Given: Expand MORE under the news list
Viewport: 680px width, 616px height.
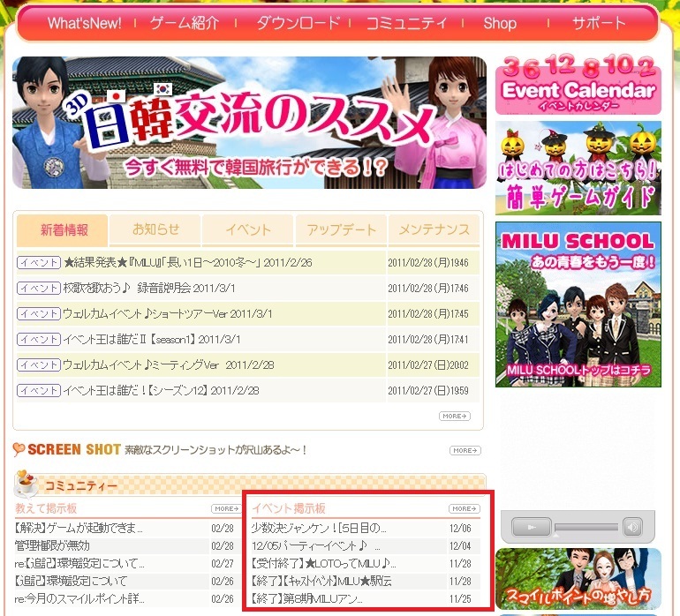Looking at the screenshot, I should click(454, 416).
